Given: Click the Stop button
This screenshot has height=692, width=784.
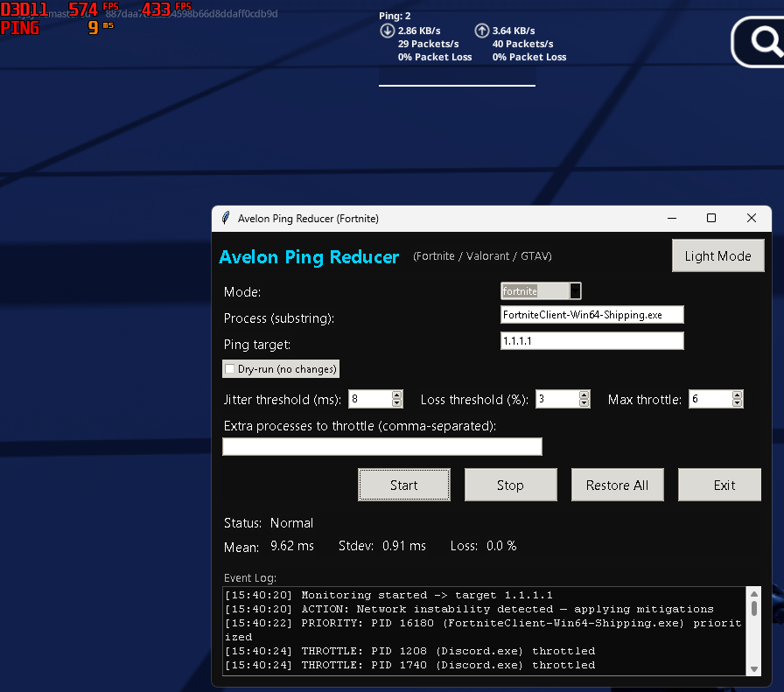Looking at the screenshot, I should coord(510,485).
